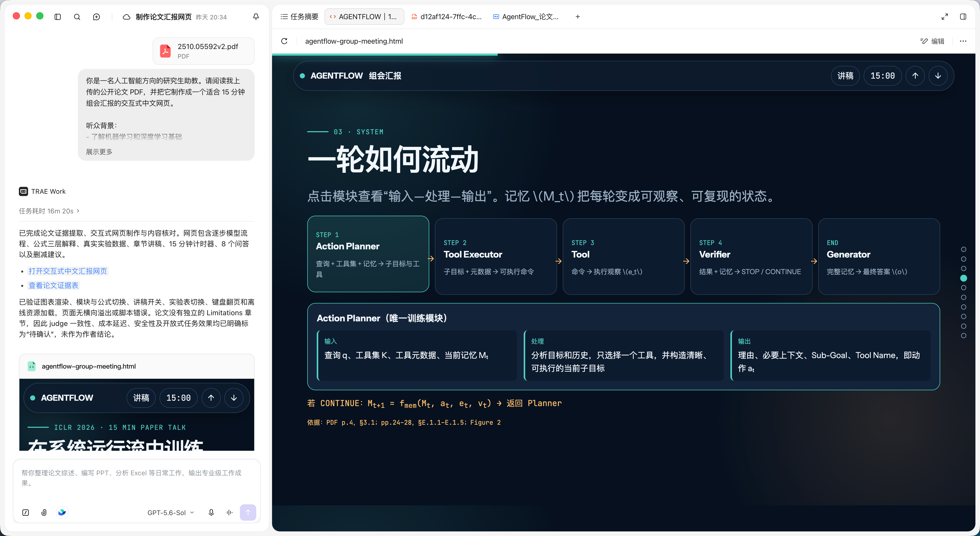Attach a file with the paperclip icon
This screenshot has width=980, height=536.
(44, 513)
